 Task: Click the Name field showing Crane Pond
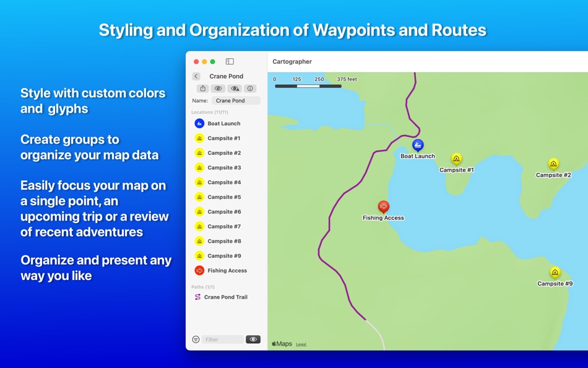pos(236,100)
